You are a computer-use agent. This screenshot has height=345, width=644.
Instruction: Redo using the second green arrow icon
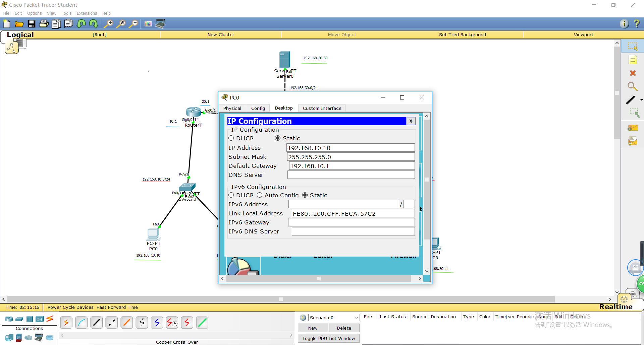coord(94,24)
